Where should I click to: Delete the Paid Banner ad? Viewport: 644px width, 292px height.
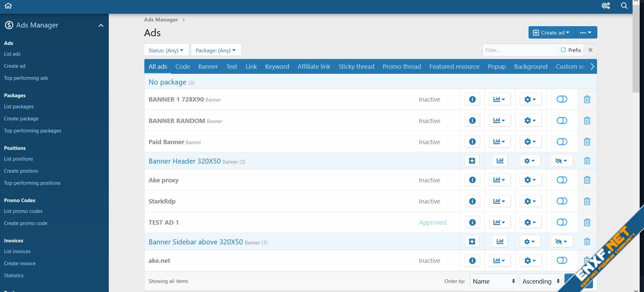pyautogui.click(x=587, y=141)
